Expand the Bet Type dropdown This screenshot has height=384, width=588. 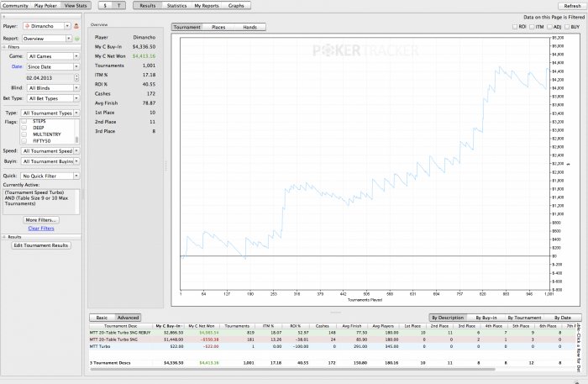tap(49, 97)
